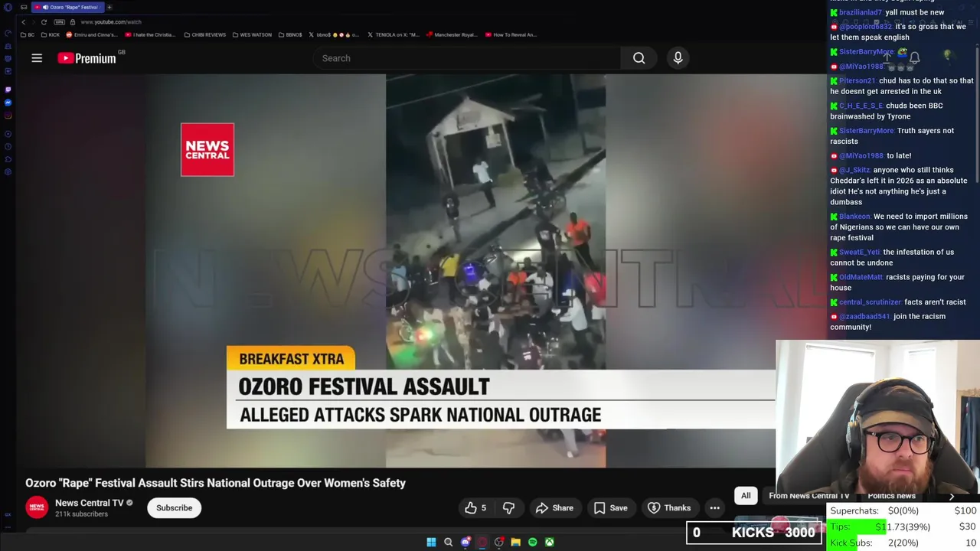Open the 'CHIBI REVIEWS' bookmarks folder

click(205, 34)
